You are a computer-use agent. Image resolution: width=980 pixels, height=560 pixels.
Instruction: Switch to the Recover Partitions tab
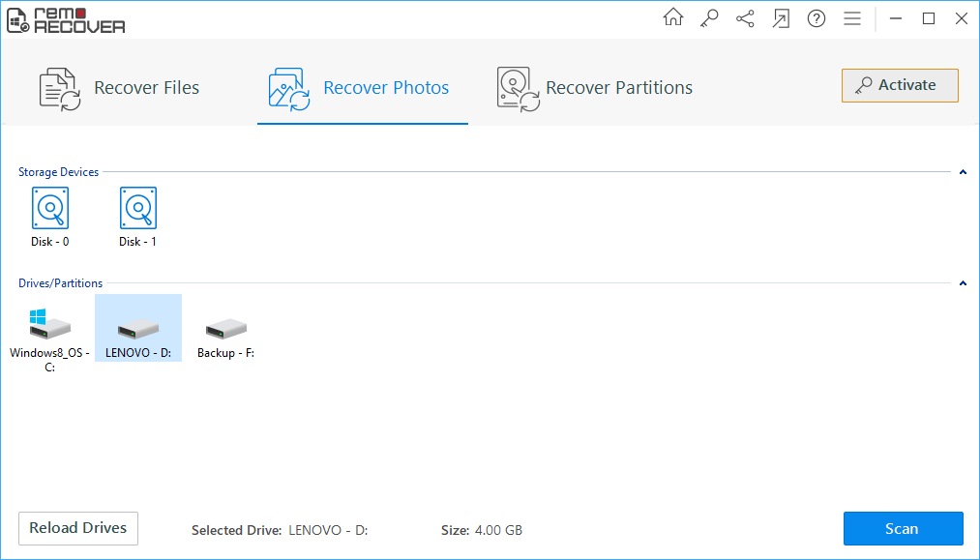coord(594,87)
